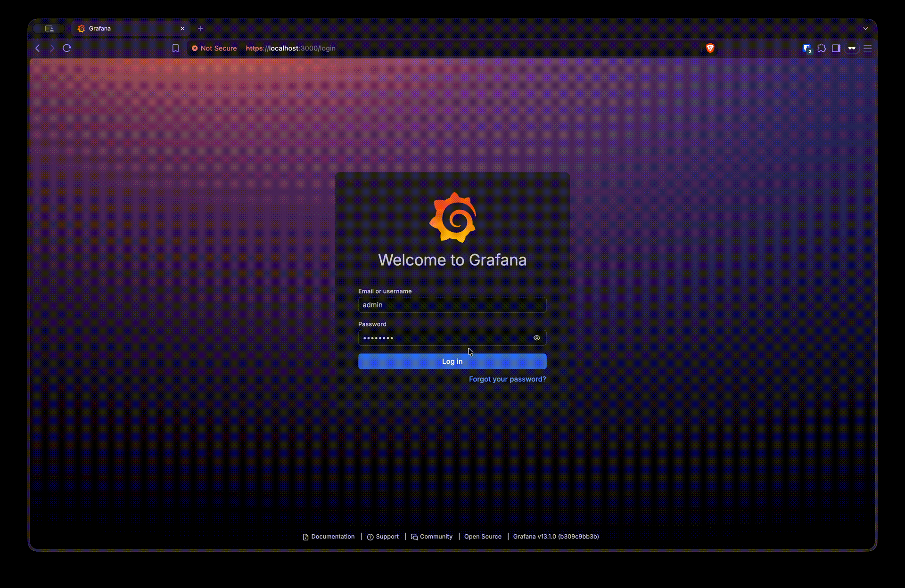This screenshot has width=905, height=588.
Task: Open Forgot your password link
Action: [x=507, y=379]
